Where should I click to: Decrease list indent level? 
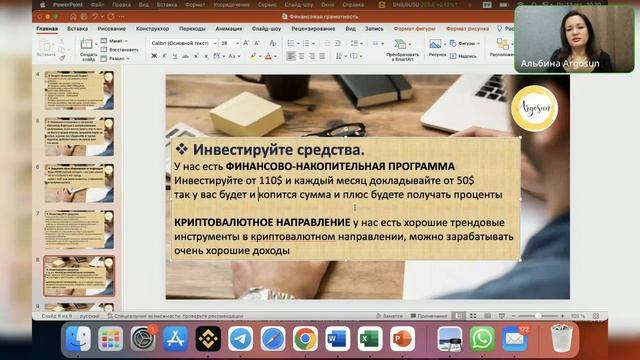[x=327, y=43]
